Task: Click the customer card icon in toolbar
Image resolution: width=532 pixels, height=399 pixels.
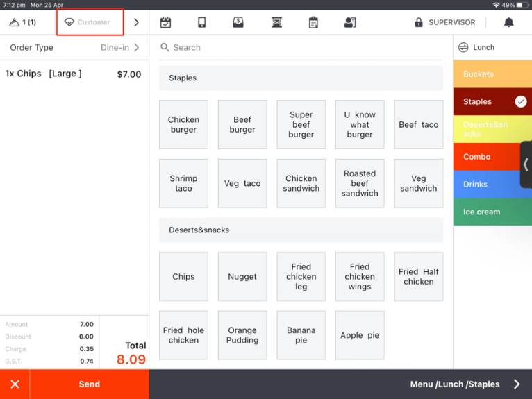Action: tap(350, 22)
